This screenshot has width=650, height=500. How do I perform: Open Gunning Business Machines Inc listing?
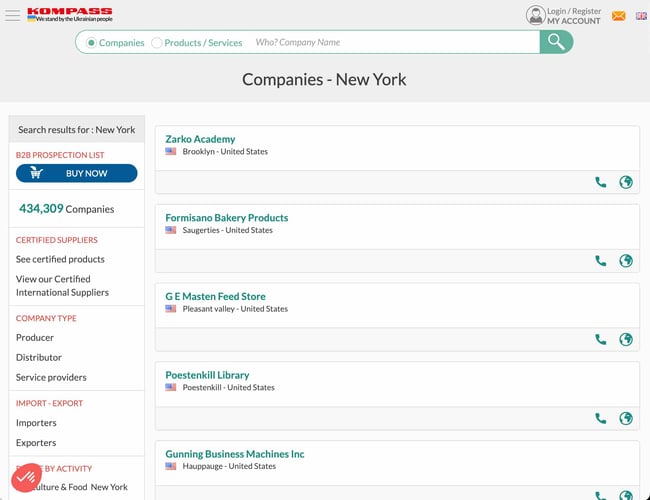(x=235, y=454)
